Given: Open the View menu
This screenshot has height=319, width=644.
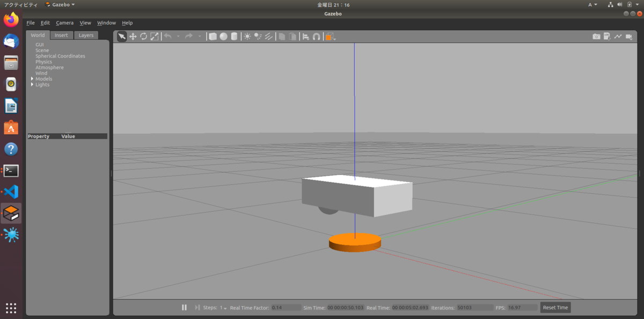Looking at the screenshot, I should (85, 23).
